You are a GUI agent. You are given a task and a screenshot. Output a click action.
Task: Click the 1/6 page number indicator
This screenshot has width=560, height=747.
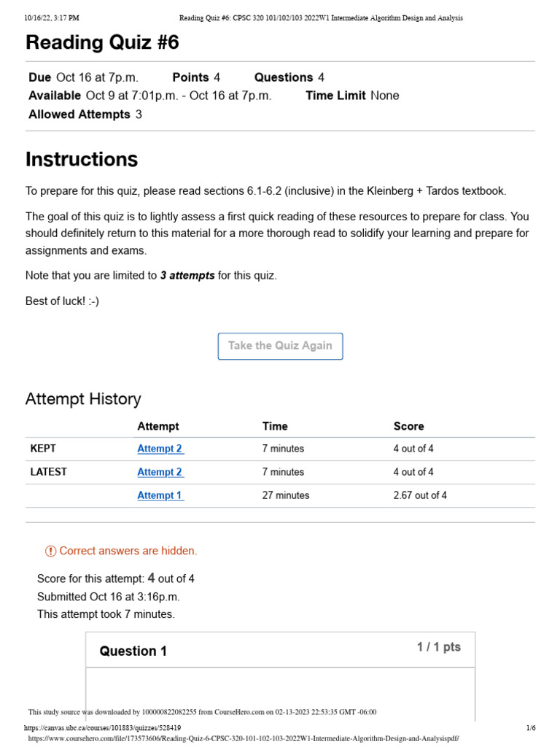coord(530,728)
